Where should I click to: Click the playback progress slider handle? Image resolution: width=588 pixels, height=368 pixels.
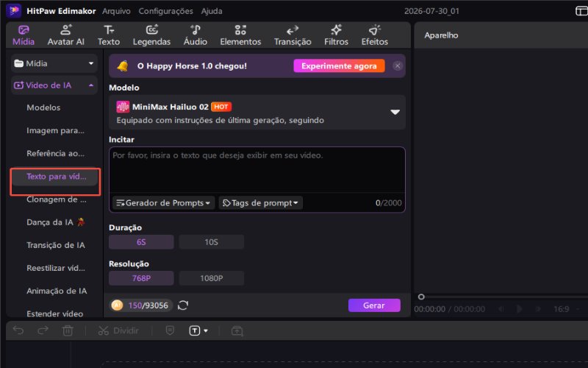point(421,297)
